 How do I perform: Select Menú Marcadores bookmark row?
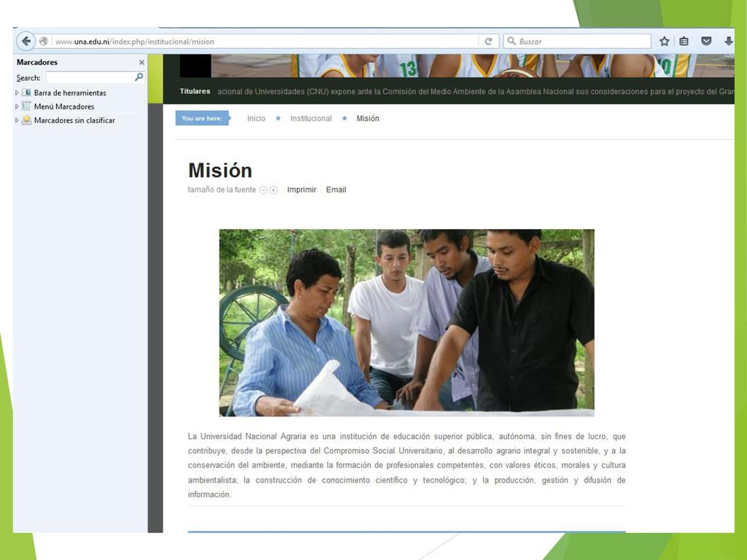[x=80, y=106]
